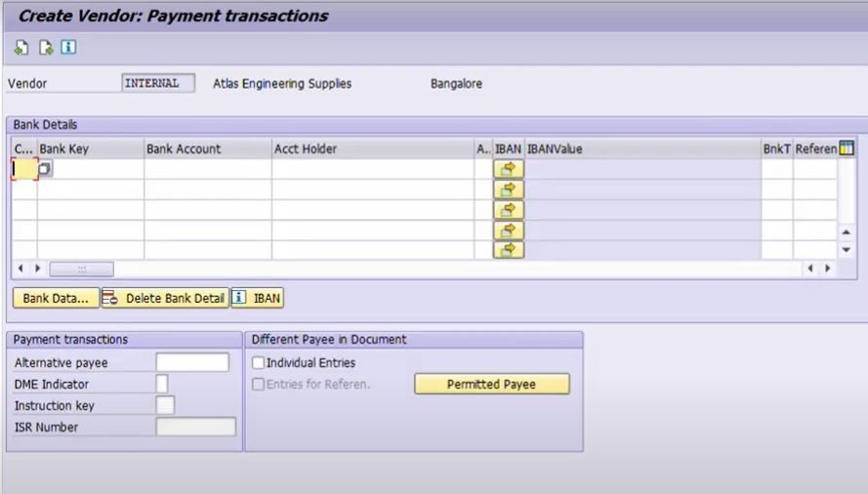This screenshot has width=868, height=494.
Task: Click first row Bank Key cell
Action: (91, 169)
